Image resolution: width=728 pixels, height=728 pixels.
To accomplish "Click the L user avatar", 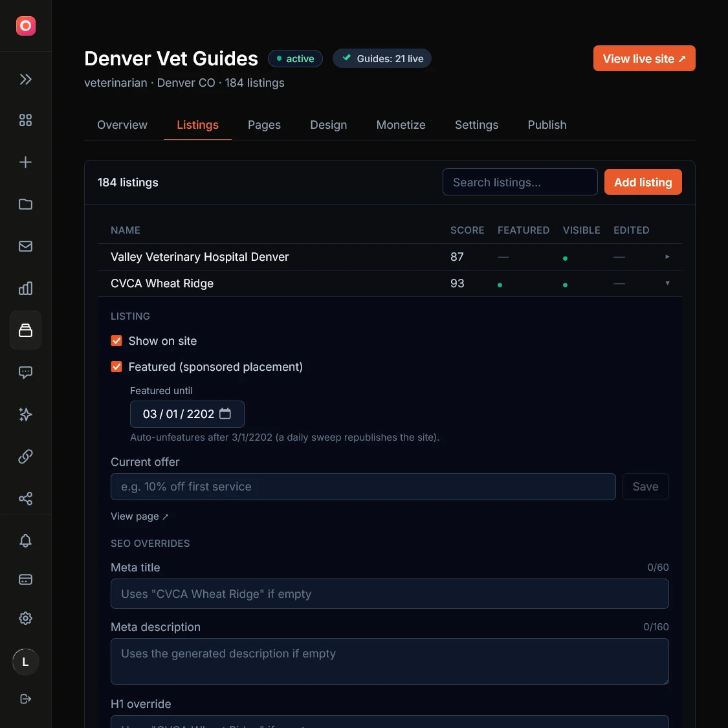I will [25, 661].
